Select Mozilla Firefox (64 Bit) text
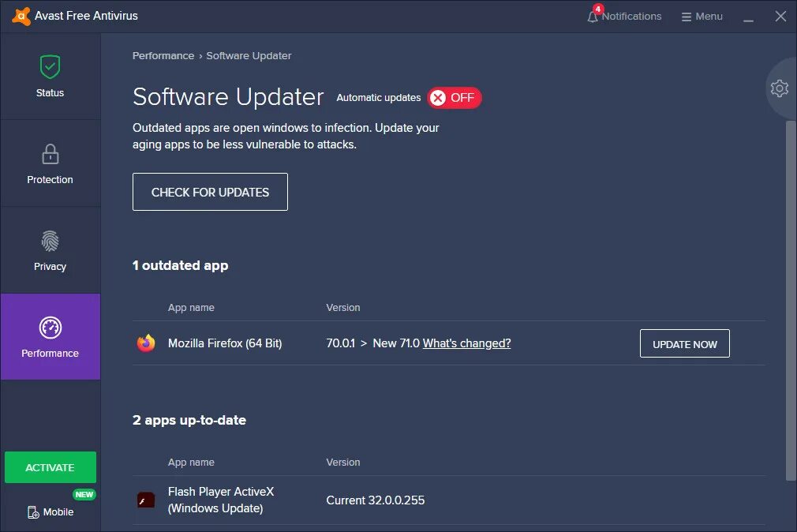Image resolution: width=797 pixels, height=532 pixels. (x=225, y=343)
